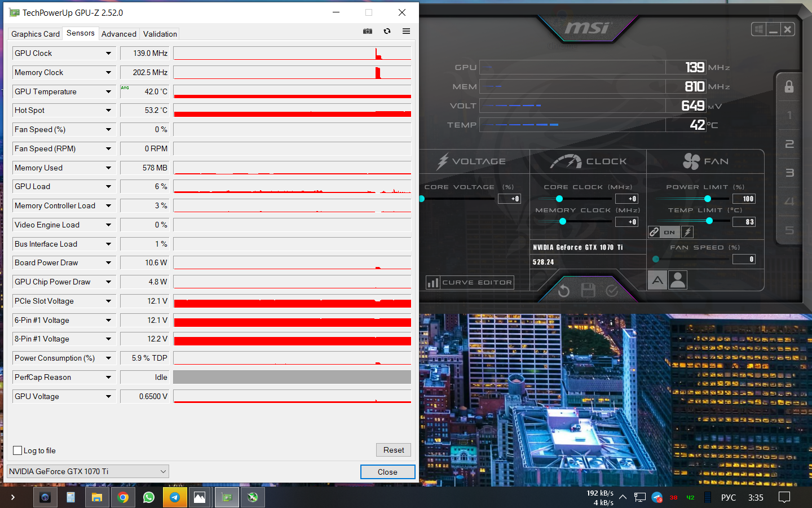Open the Memory Used sensor dropdown
Screen dimensions: 812x508
click(x=108, y=168)
